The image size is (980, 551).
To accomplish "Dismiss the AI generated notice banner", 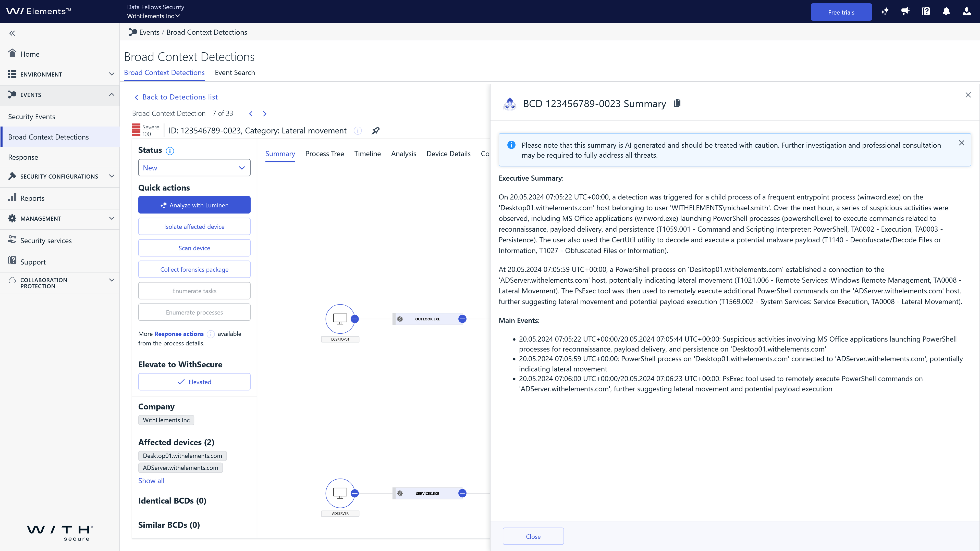I will [961, 143].
